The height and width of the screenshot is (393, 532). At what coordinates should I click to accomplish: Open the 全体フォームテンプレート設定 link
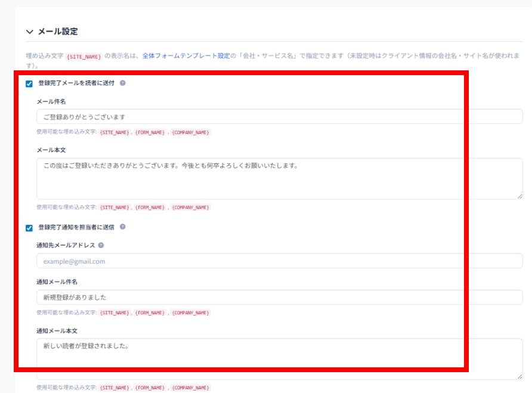click(185, 56)
